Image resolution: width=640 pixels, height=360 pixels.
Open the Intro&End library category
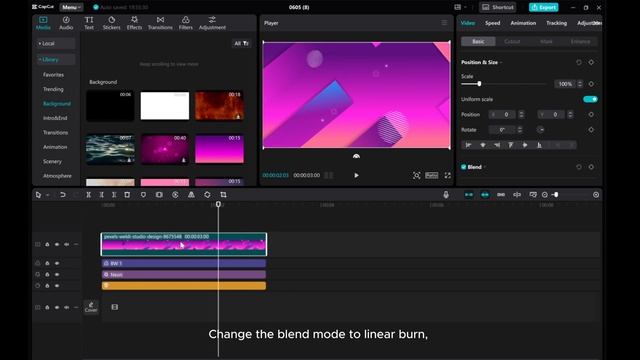(55, 118)
